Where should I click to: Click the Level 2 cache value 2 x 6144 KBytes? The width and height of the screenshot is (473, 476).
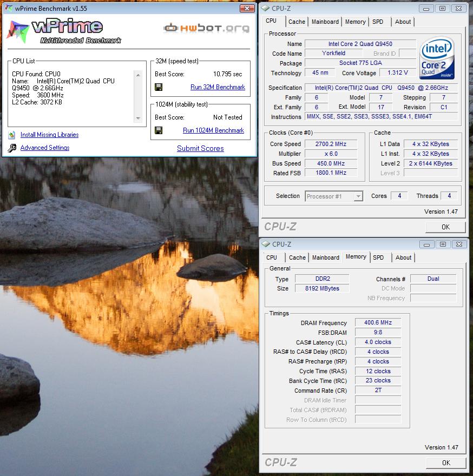430,163
